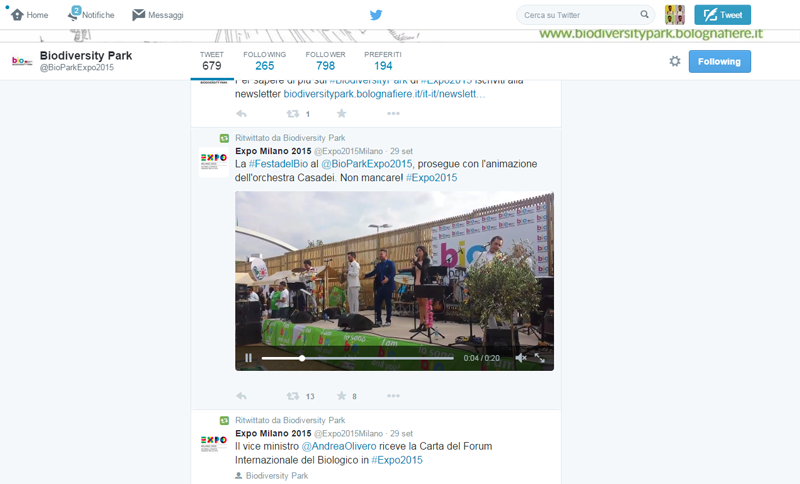Select the Following 265 tab
Screen dimensions: 800x484
pyautogui.click(x=264, y=61)
